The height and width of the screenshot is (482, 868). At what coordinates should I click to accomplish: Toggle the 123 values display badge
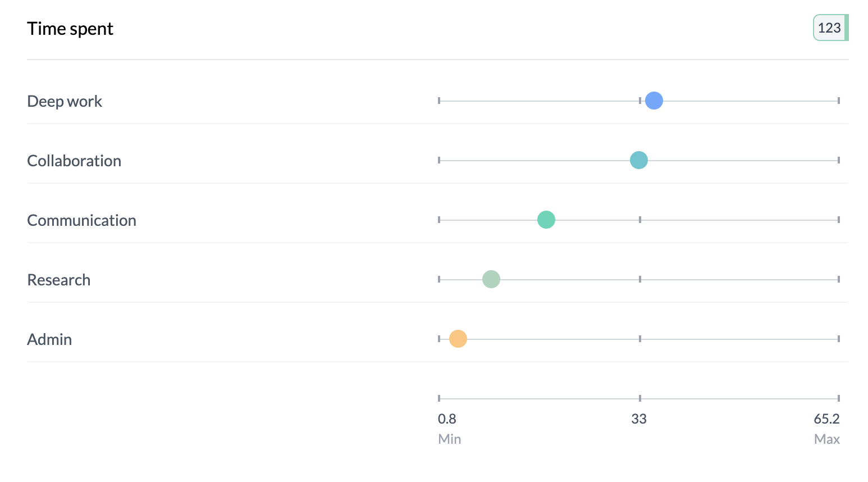pyautogui.click(x=830, y=28)
